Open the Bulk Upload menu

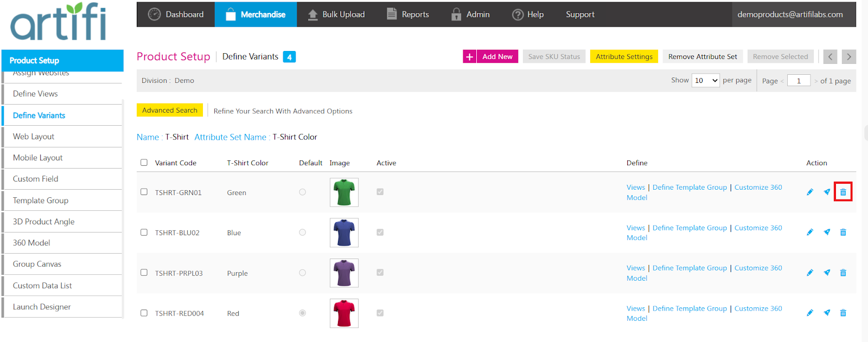(x=336, y=14)
